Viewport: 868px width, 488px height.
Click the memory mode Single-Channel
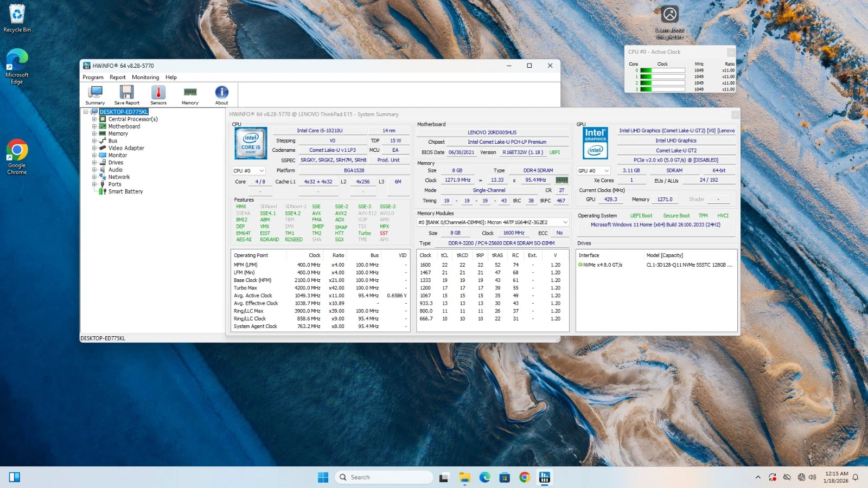click(489, 190)
